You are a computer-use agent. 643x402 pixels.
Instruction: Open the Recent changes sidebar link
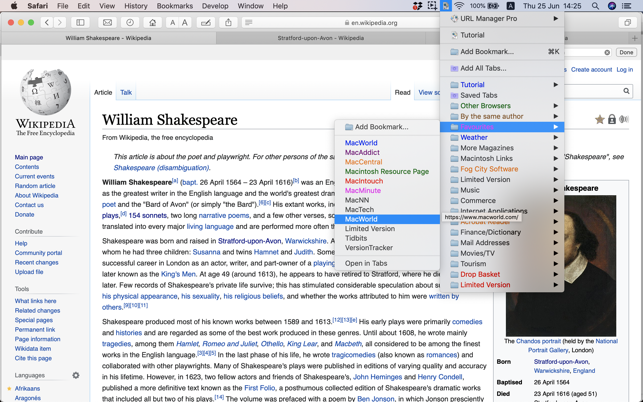(x=36, y=263)
